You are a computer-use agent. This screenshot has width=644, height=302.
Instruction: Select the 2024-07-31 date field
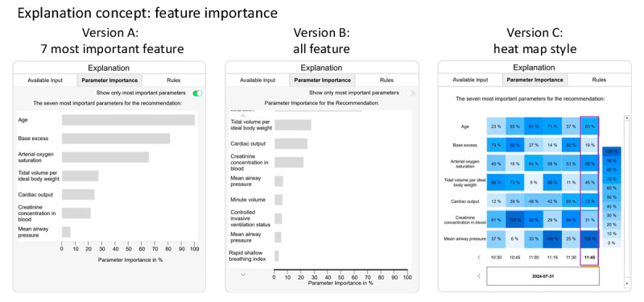[x=543, y=276]
